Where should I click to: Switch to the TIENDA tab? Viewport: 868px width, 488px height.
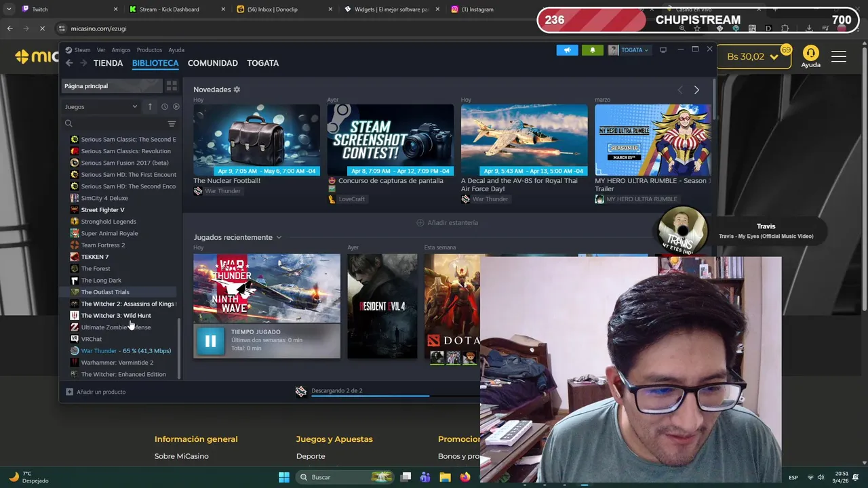(x=108, y=63)
